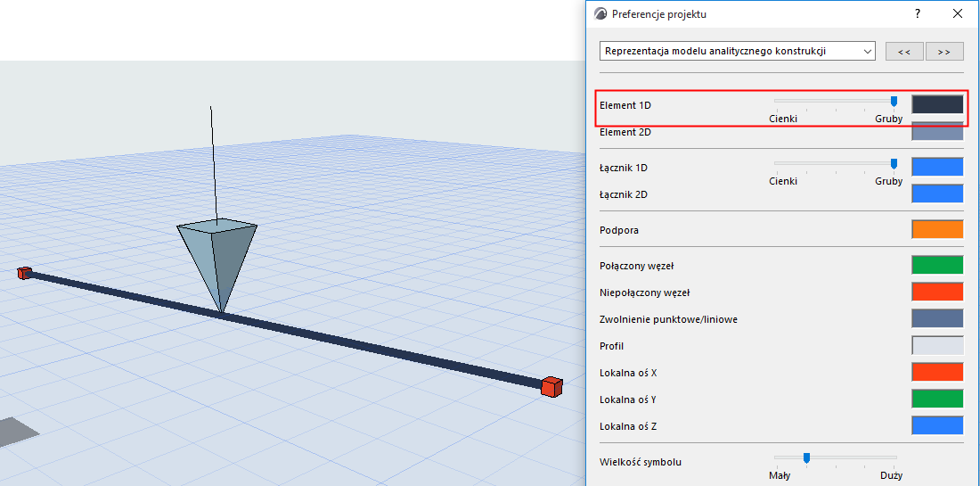Click the Preferencje projektu title text
The image size is (980, 486).
(659, 13)
